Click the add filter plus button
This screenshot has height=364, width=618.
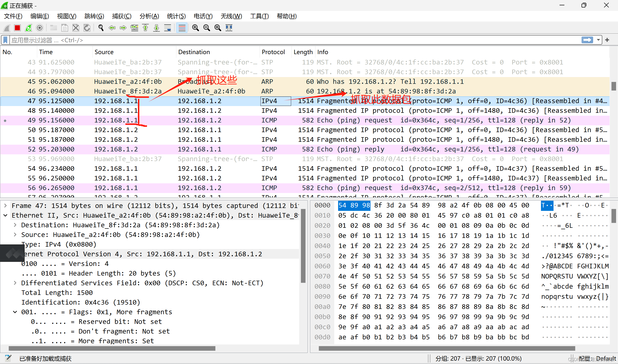click(x=607, y=40)
